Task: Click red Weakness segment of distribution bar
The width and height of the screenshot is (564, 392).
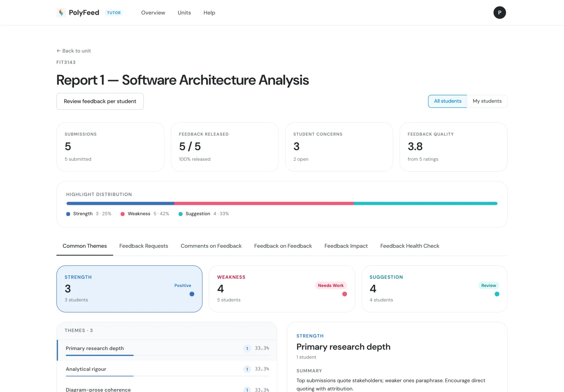Action: (264, 203)
